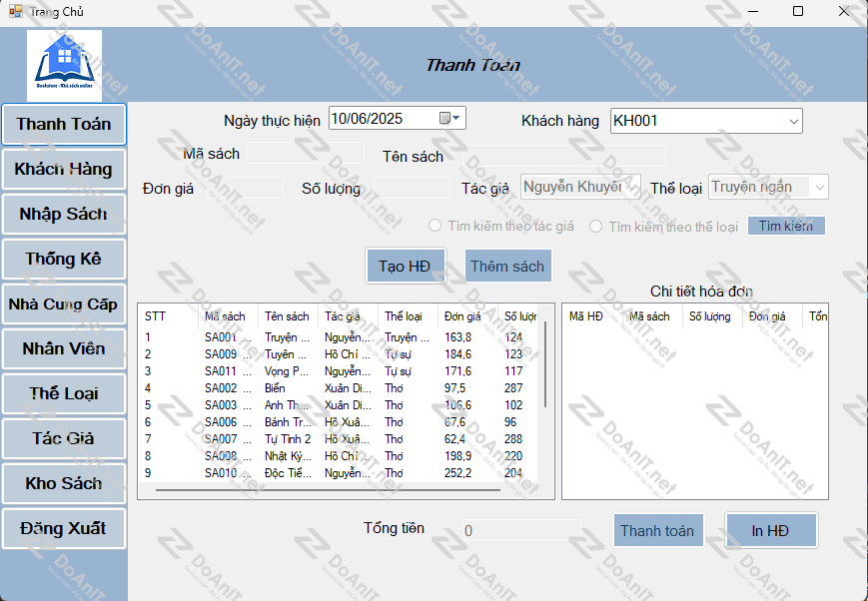The width and height of the screenshot is (868, 601).
Task: Click the Thanh toán payment button
Action: point(657,531)
